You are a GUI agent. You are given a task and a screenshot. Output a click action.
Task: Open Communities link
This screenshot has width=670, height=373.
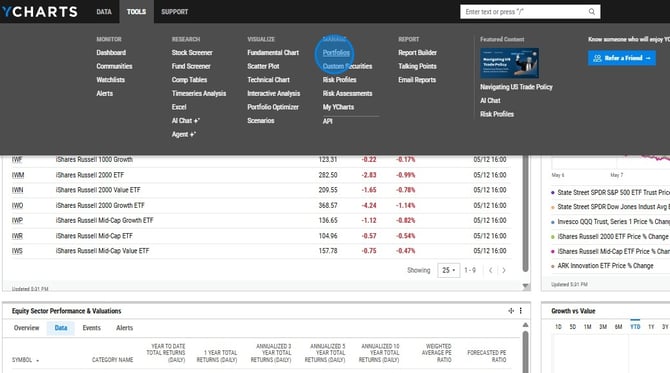point(114,66)
